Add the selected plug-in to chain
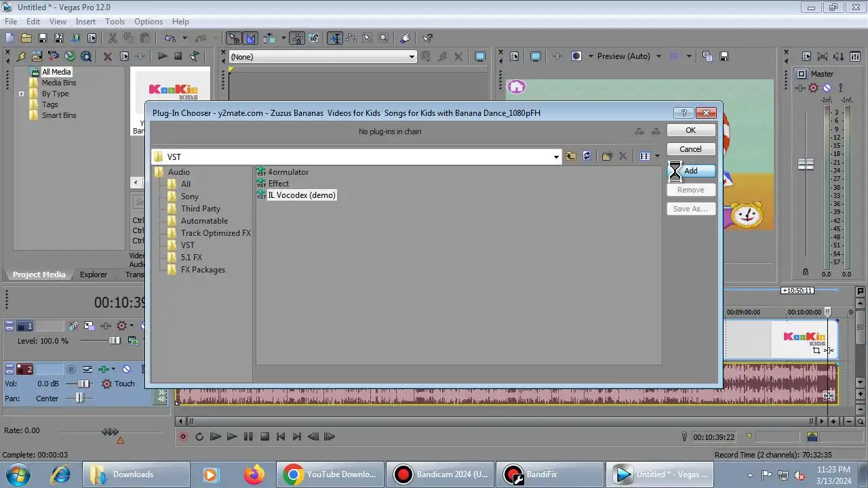Viewport: 868px width, 488px height. coord(690,171)
